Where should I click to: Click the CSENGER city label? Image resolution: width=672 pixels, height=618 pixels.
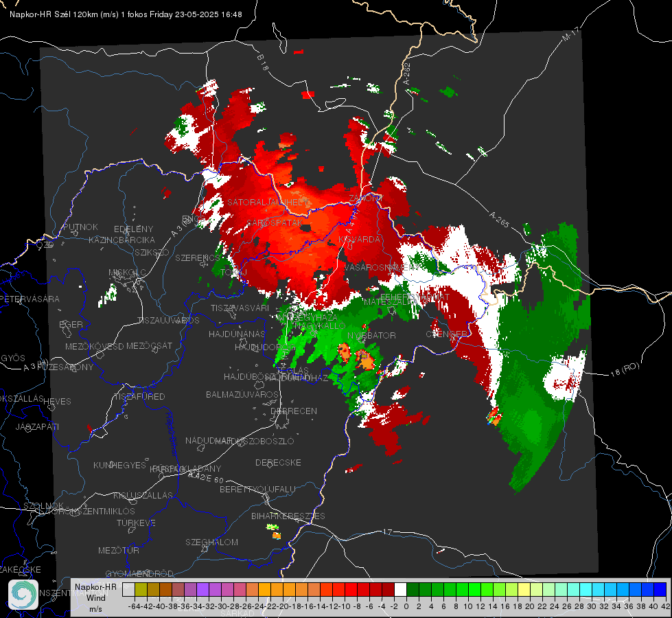click(447, 334)
